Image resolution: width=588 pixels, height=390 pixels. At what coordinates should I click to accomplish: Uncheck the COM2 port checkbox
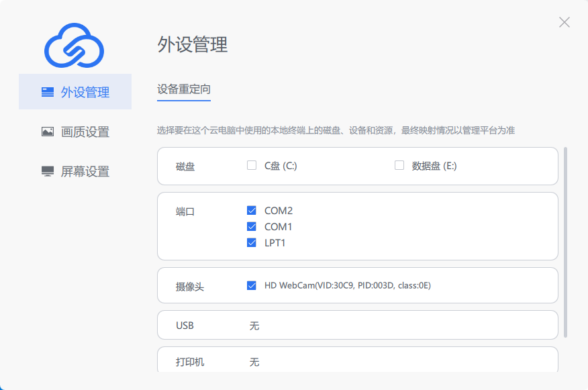(252, 211)
